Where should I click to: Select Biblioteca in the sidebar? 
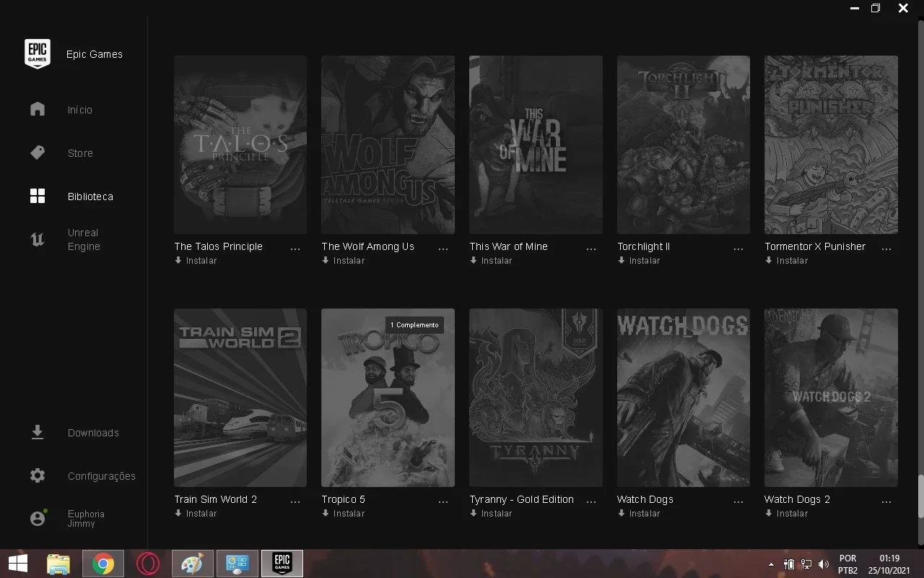[90, 197]
